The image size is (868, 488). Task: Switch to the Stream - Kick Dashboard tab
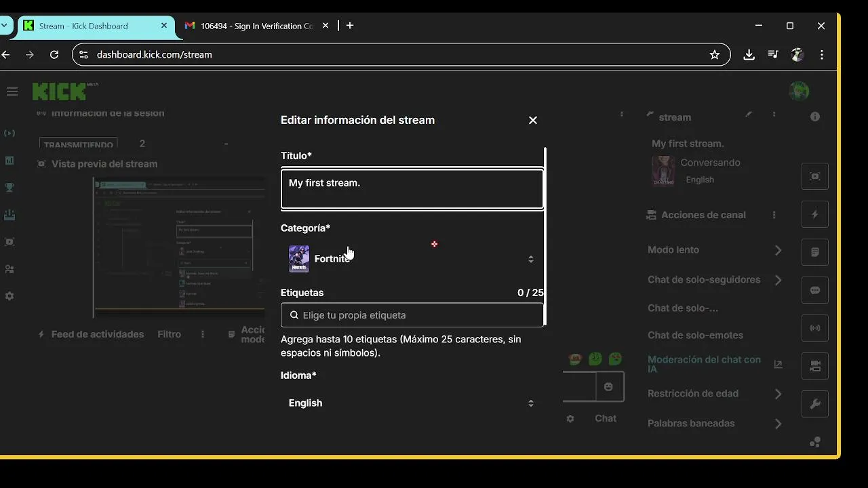click(95, 26)
